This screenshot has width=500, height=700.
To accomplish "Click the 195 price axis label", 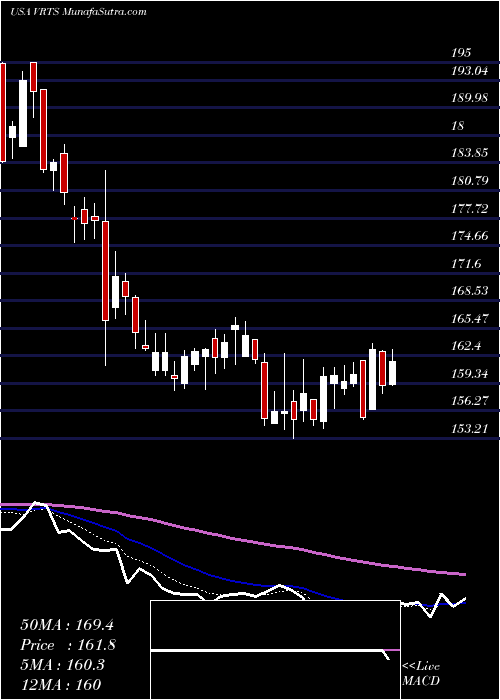I will coord(461,53).
